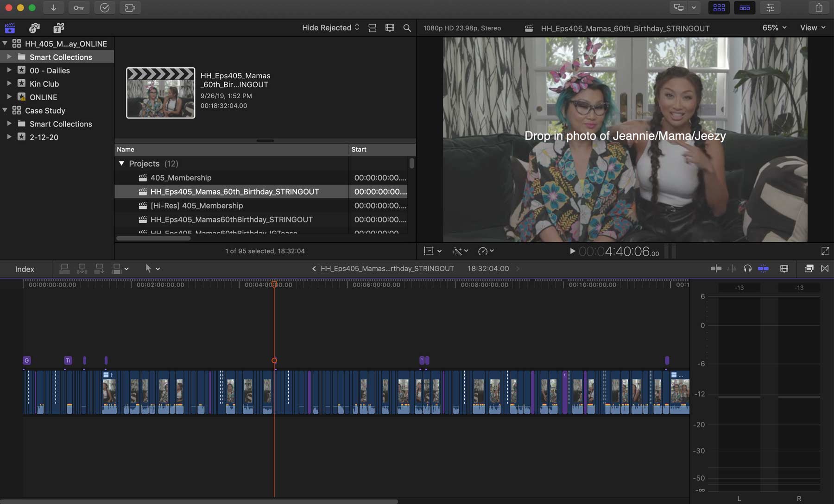Image resolution: width=834 pixels, height=504 pixels.
Task: Expand the 00 - Dailies event
Action: (9, 70)
